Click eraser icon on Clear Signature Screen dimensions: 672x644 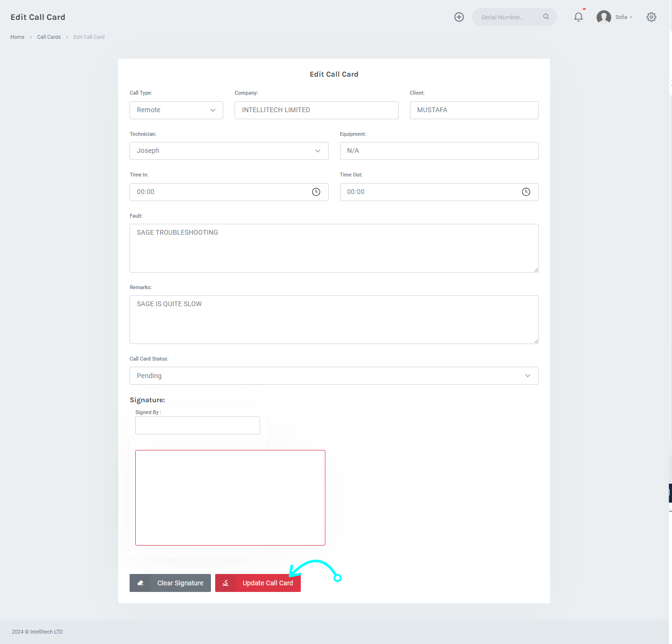(x=140, y=583)
